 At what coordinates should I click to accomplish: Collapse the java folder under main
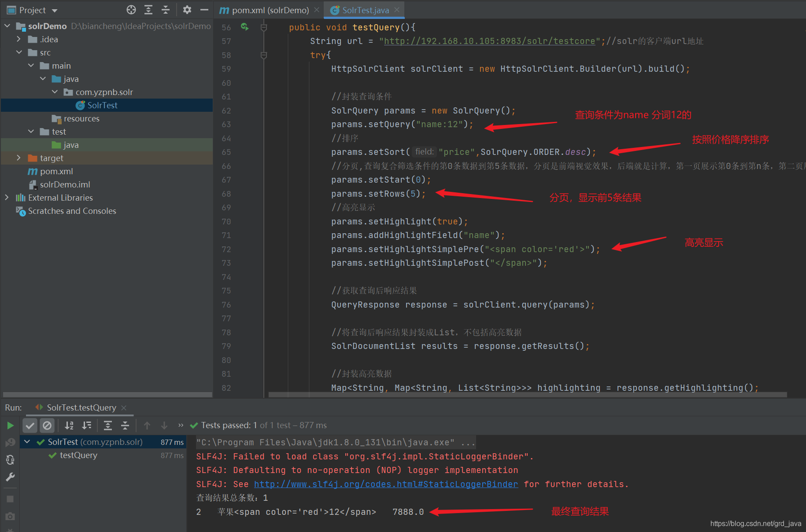43,79
